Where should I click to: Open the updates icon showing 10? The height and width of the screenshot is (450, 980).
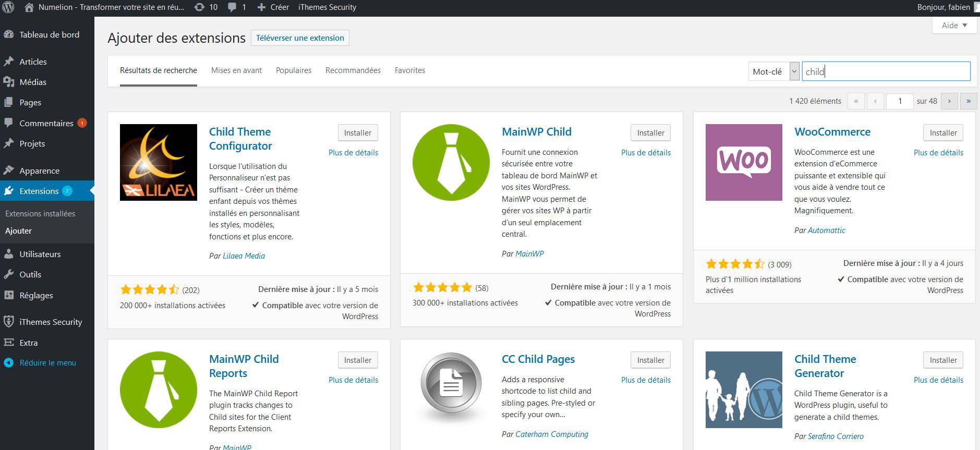(x=205, y=7)
